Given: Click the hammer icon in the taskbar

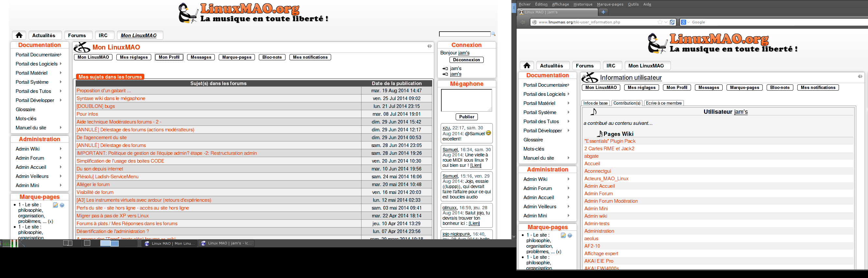Looking at the screenshot, I should coord(22,243).
